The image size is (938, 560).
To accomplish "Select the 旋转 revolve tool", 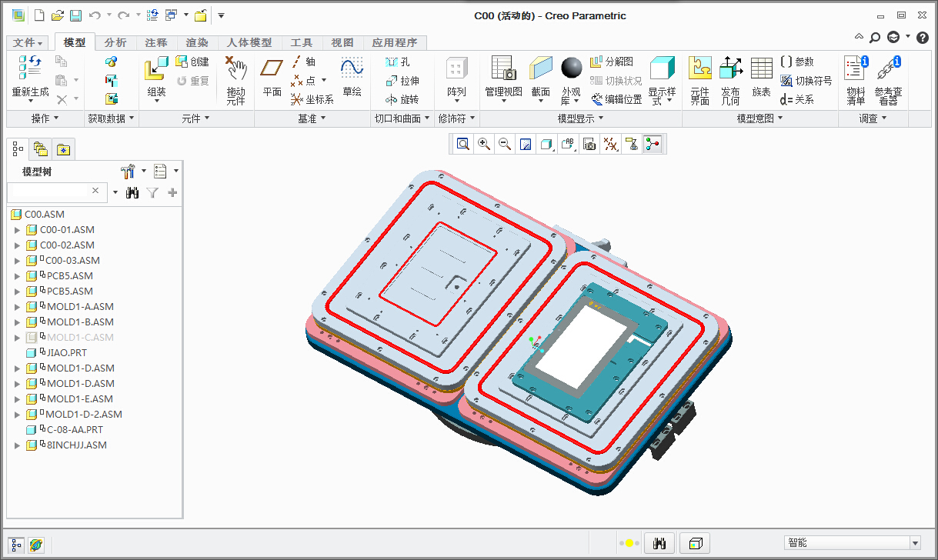I will point(402,99).
